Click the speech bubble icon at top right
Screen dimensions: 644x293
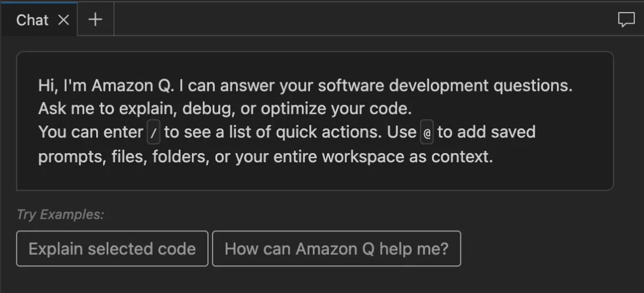626,20
